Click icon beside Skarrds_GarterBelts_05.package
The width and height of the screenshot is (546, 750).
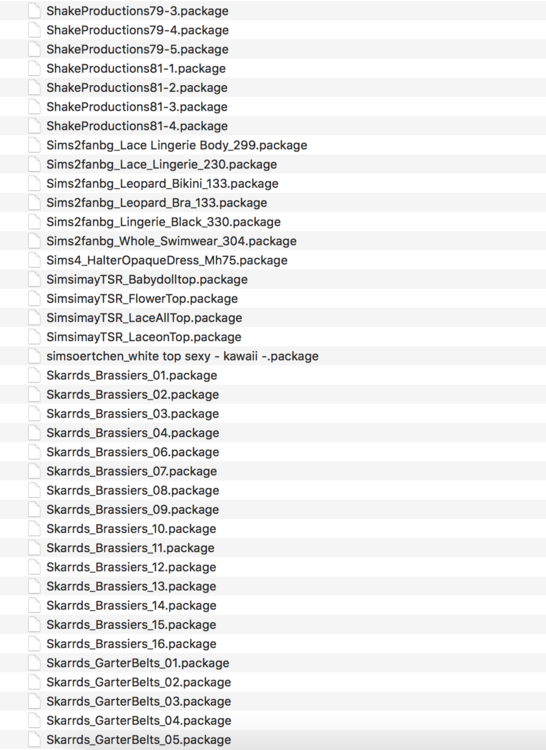[x=34, y=739]
